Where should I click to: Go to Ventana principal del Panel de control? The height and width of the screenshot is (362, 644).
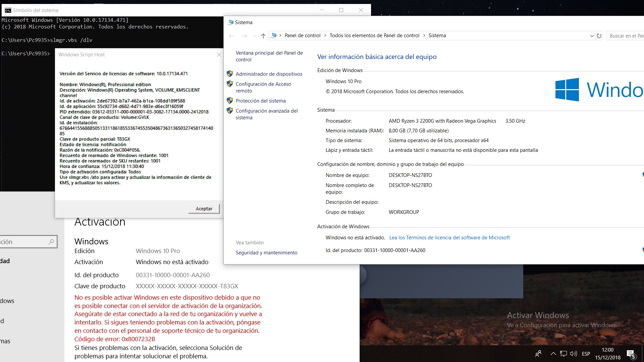point(269,56)
